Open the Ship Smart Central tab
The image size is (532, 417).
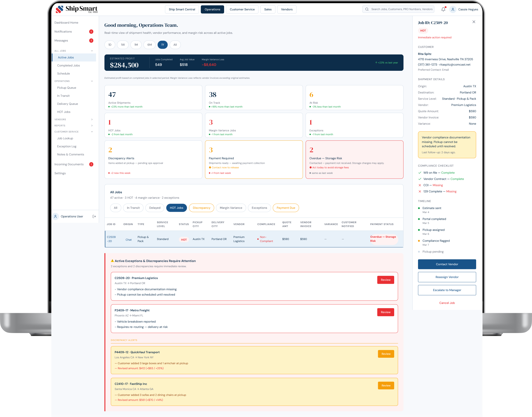coord(182,9)
